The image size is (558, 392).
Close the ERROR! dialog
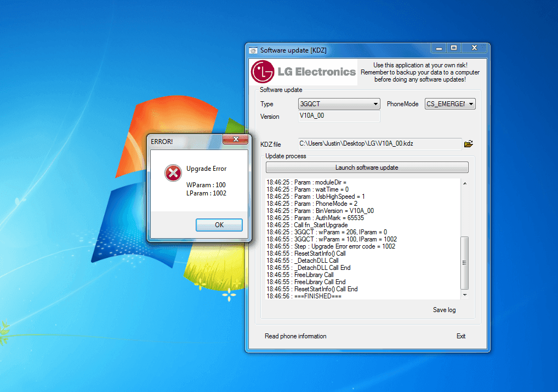point(235,139)
